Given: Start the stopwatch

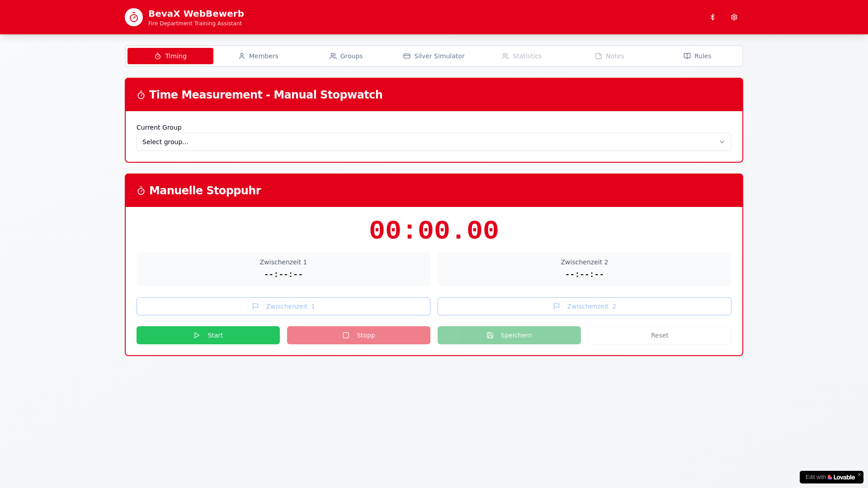Looking at the screenshot, I should (x=208, y=335).
